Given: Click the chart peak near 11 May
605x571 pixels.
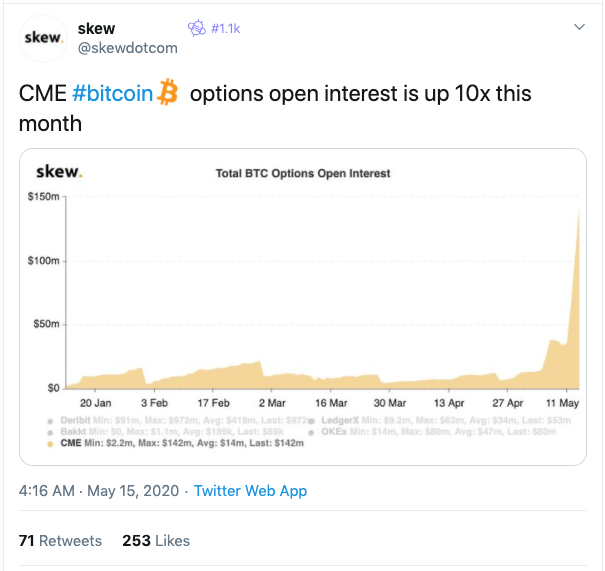Looking at the screenshot, I should tap(579, 209).
